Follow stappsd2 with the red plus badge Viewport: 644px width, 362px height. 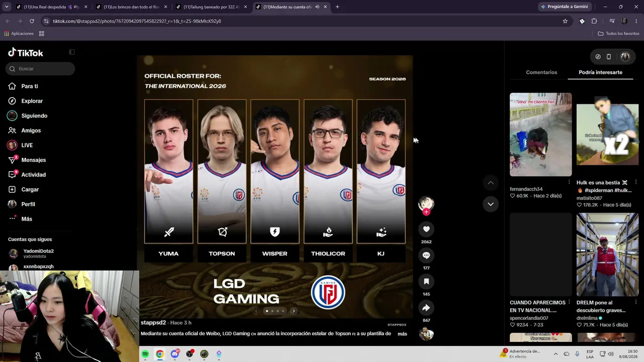tap(426, 212)
